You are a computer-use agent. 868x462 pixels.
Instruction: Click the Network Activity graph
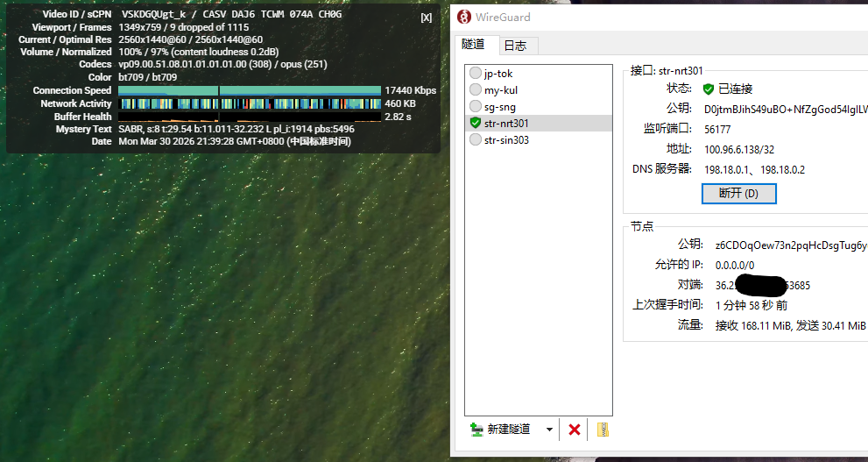click(250, 103)
